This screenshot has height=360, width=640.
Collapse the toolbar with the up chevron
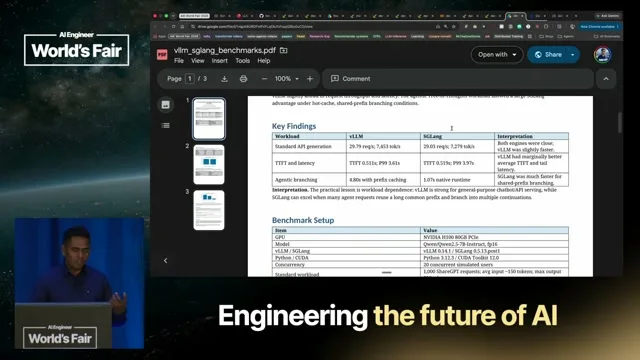point(606,79)
